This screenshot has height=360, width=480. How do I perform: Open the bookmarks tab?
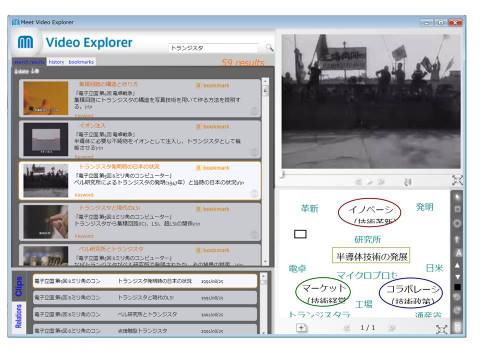pos(81,62)
